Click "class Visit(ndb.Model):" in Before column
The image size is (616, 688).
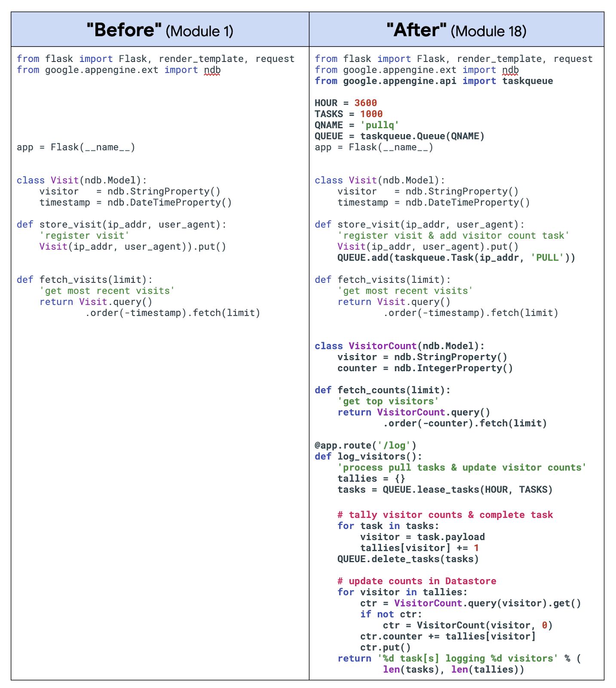coord(82,180)
